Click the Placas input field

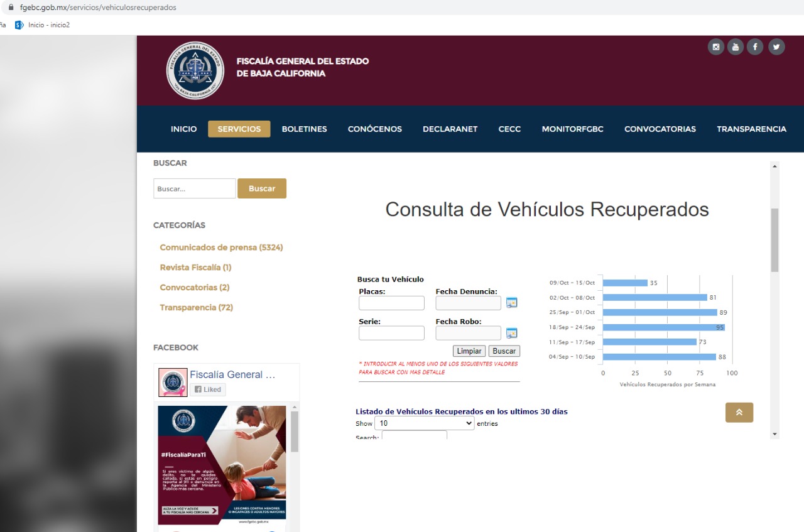point(391,303)
